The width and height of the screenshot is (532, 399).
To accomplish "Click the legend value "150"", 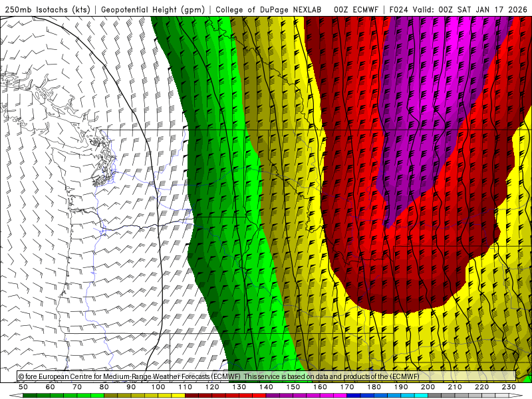I will pyautogui.click(x=293, y=387).
